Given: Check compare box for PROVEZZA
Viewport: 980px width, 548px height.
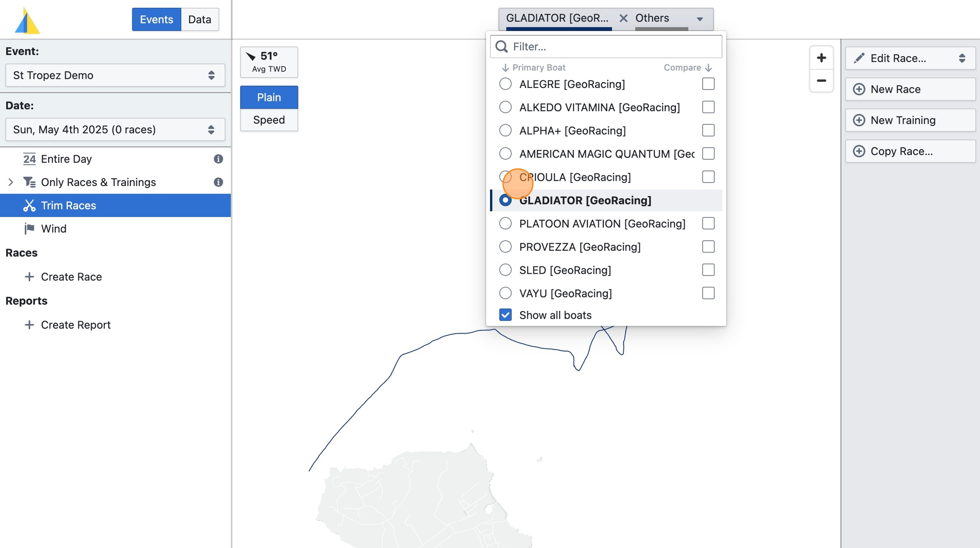Looking at the screenshot, I should pyautogui.click(x=708, y=247).
